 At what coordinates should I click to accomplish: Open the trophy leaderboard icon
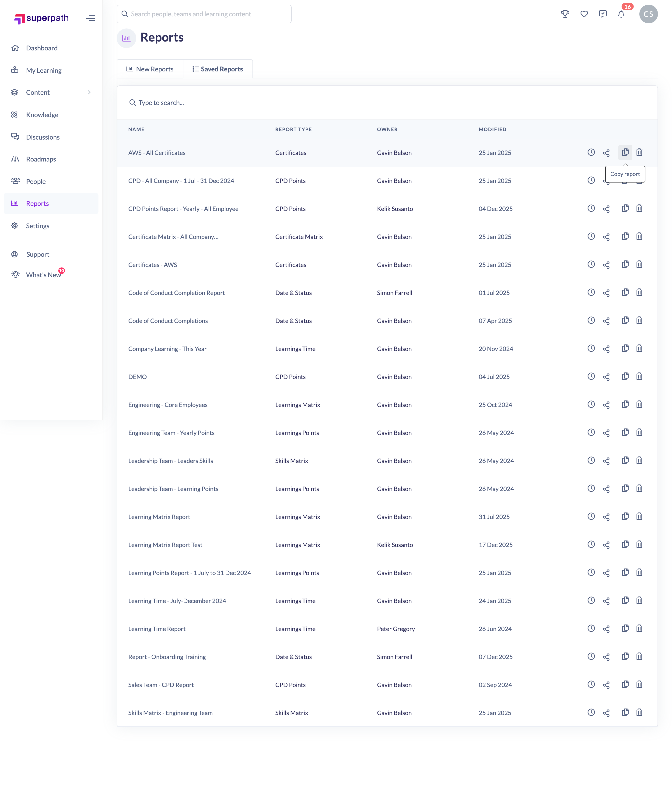tap(565, 14)
